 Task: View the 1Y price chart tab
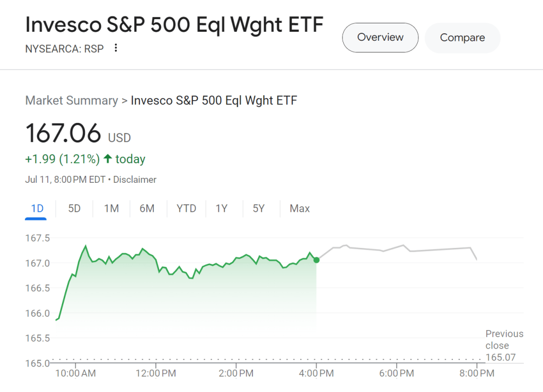pyautogui.click(x=221, y=209)
